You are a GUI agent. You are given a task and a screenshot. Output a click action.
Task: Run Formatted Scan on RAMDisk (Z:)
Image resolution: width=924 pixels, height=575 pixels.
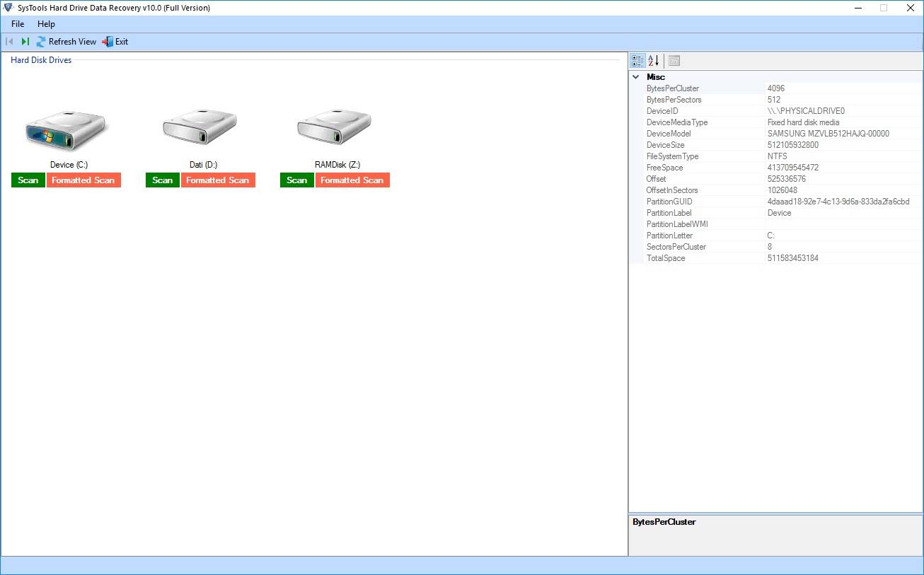pyautogui.click(x=352, y=180)
